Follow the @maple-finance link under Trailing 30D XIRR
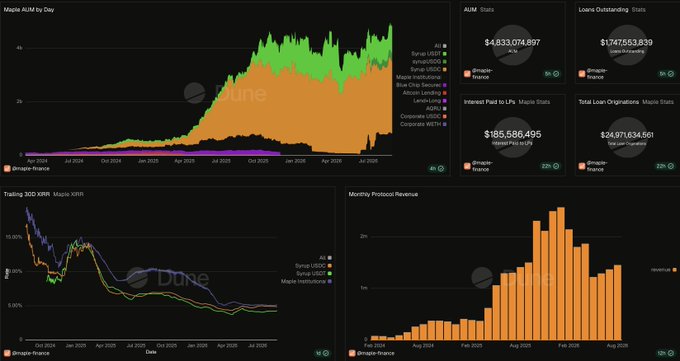 [x=30, y=353]
